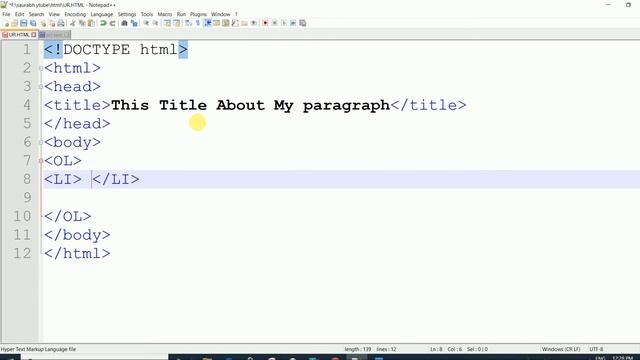Viewport: 640px width, 360px height.
Task: Open the Define your language icon
Action: coord(216,23)
